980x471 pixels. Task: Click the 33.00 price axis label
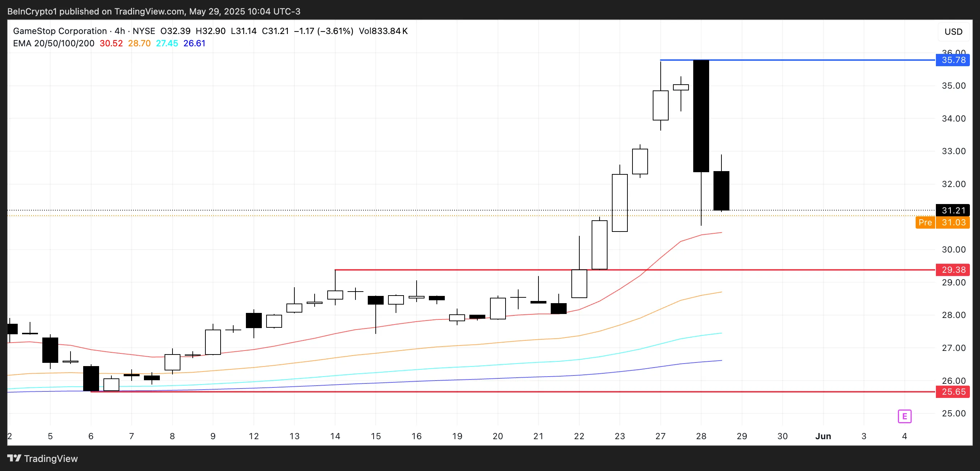[x=953, y=151]
